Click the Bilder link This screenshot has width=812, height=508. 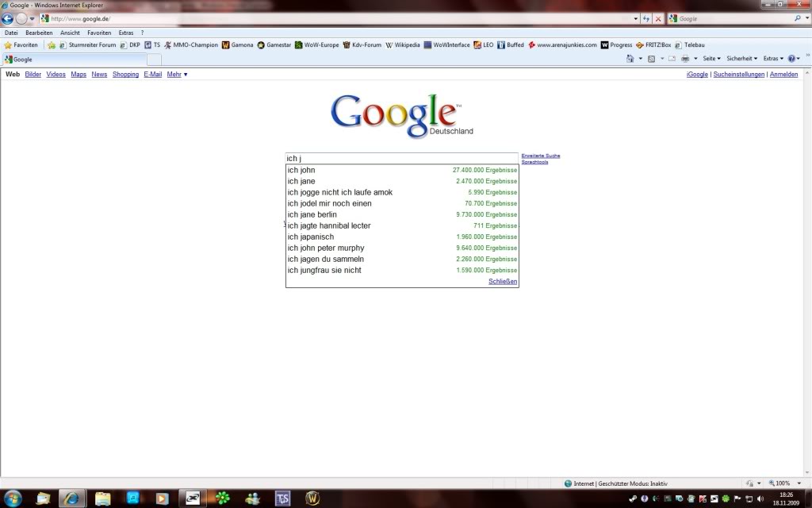pos(33,75)
